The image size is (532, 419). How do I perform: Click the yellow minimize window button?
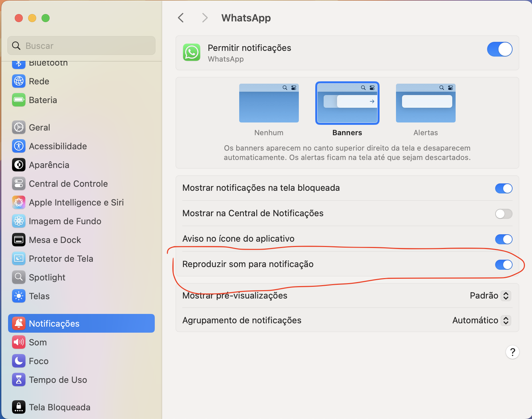pos(32,18)
